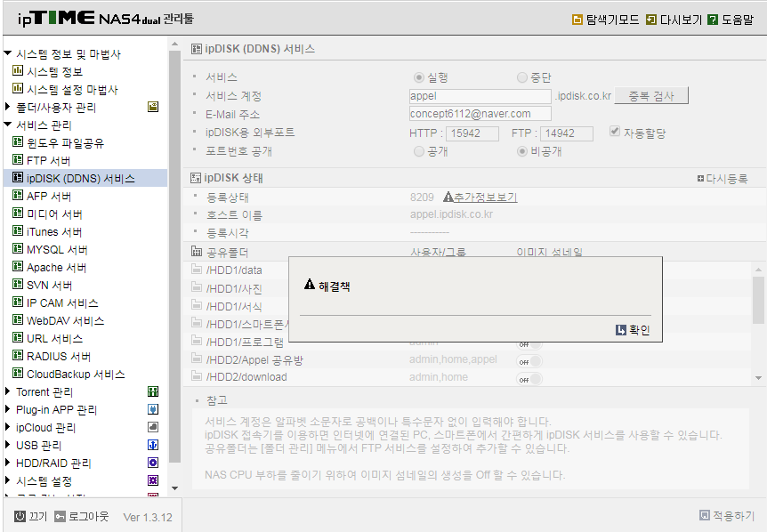Click 확인 in the 해결책 dialog
This screenshot has width=767, height=532.
633,330
